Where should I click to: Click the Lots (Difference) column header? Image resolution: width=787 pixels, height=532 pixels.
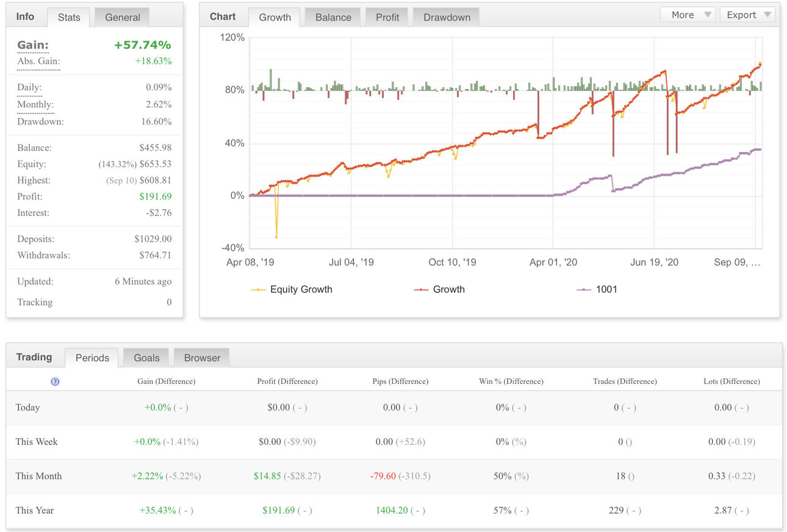(x=731, y=381)
